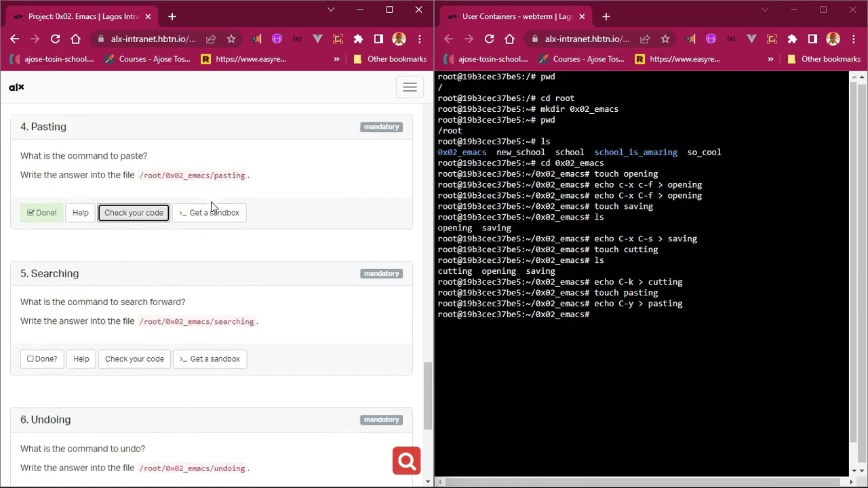Screen dimensions: 868x488
Task: Click red search magnifier floating button
Action: 407,461
